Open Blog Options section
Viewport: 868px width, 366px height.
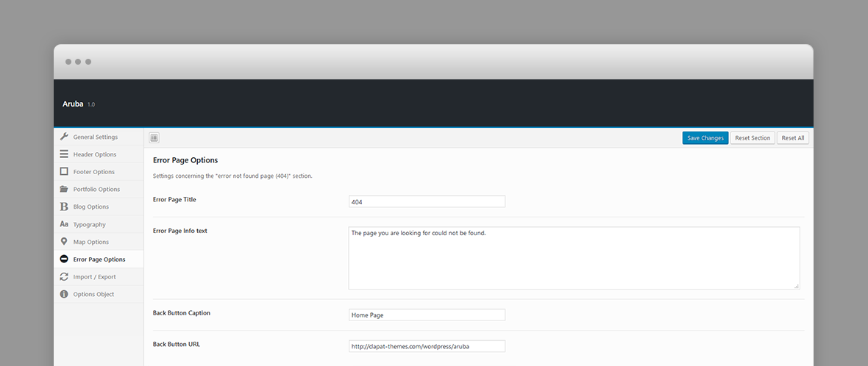(99, 207)
